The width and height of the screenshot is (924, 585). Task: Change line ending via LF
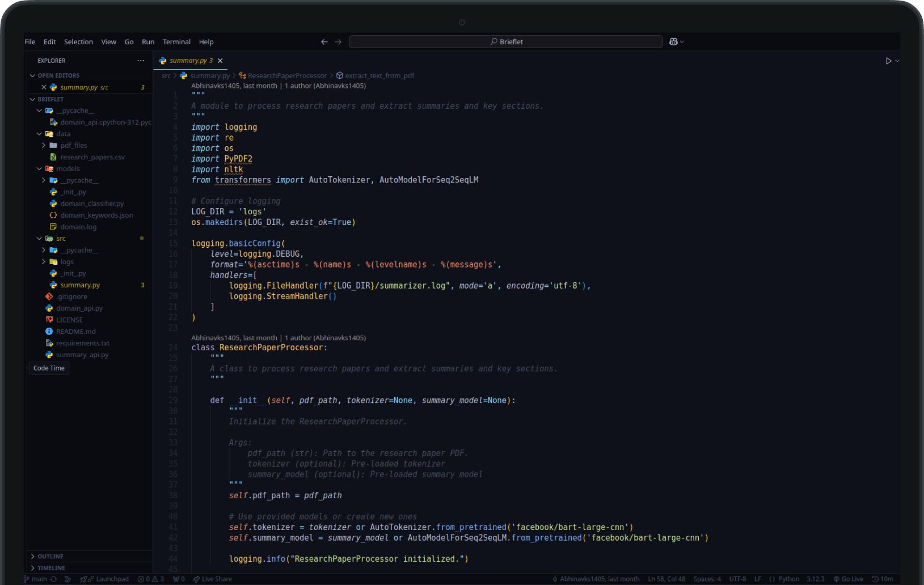pyautogui.click(x=758, y=579)
